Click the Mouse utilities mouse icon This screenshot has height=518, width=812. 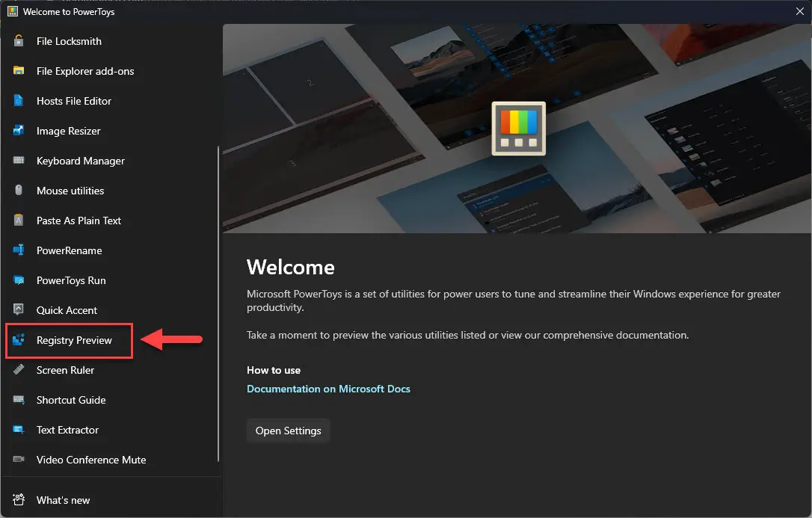[19, 191]
